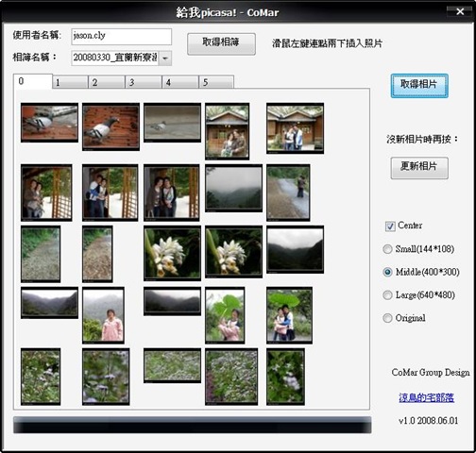Select the person walking on path thumbnail
This screenshot has height=453, width=476.
(288, 193)
